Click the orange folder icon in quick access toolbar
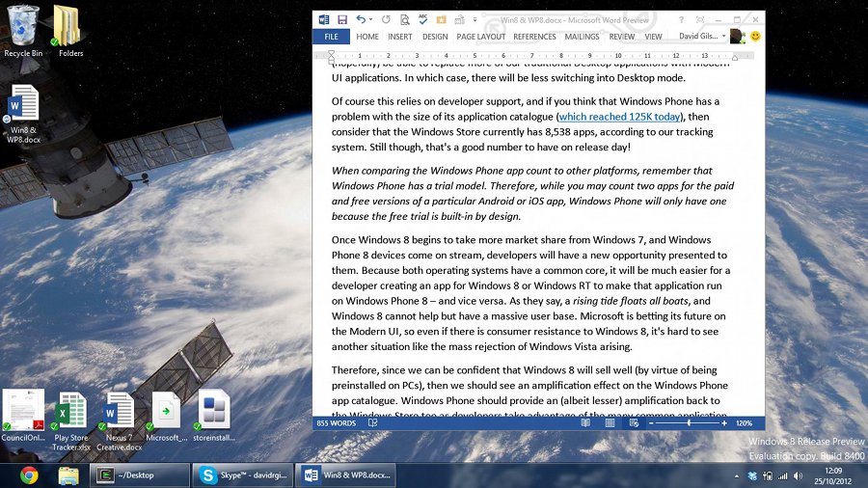The height and width of the screenshot is (488, 868). [441, 20]
